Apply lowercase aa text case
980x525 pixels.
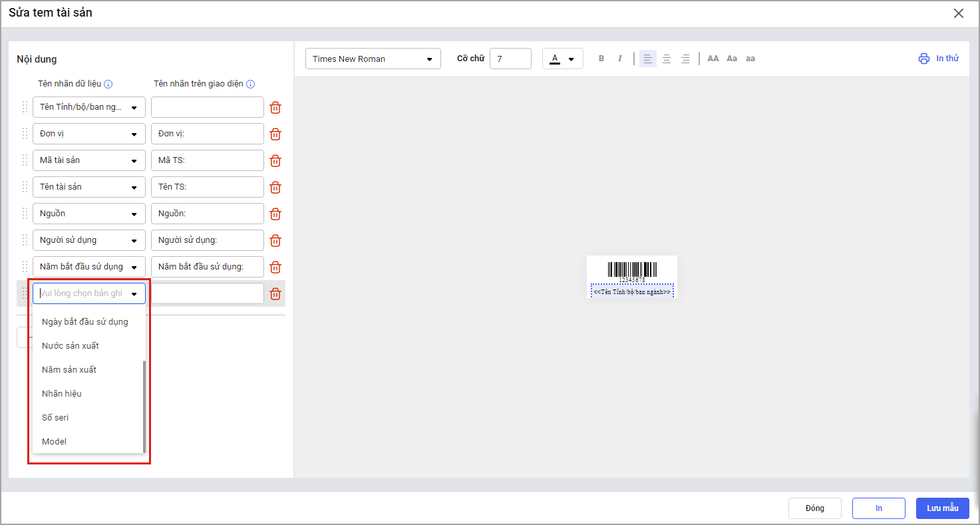pos(750,59)
